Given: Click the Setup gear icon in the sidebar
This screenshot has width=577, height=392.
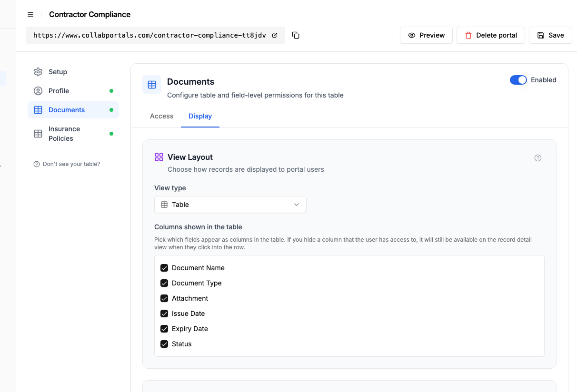Looking at the screenshot, I should 38,72.
